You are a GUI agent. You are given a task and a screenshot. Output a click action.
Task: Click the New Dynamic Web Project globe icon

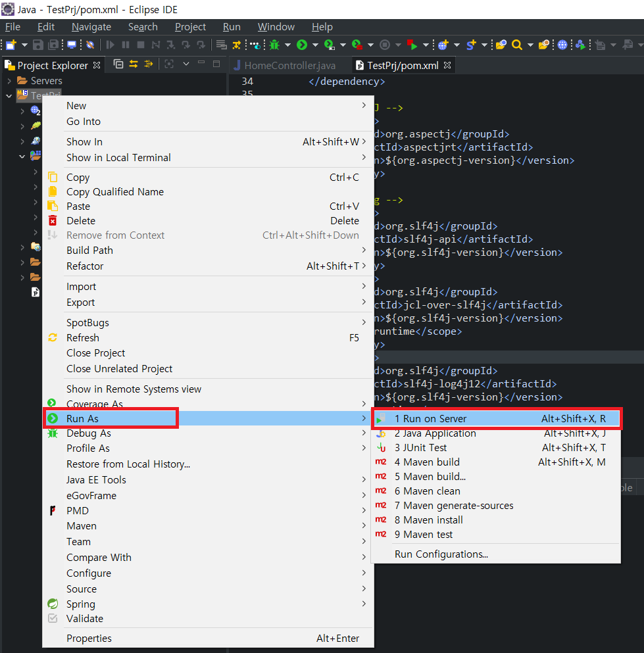click(x=443, y=45)
